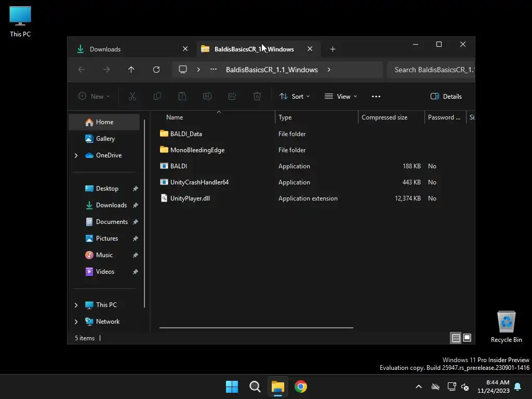Open Downloads in quick access
The width and height of the screenshot is (532, 399).
(x=104, y=205)
